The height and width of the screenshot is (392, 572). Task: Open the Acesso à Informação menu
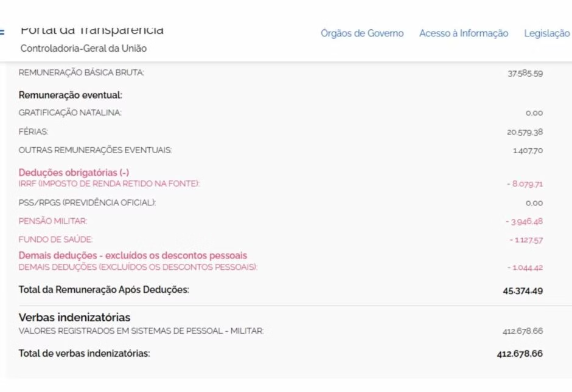pos(464,33)
